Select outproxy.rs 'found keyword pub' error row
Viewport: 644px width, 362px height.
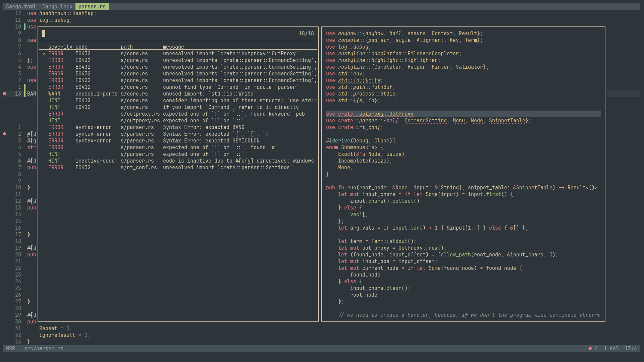178,114
